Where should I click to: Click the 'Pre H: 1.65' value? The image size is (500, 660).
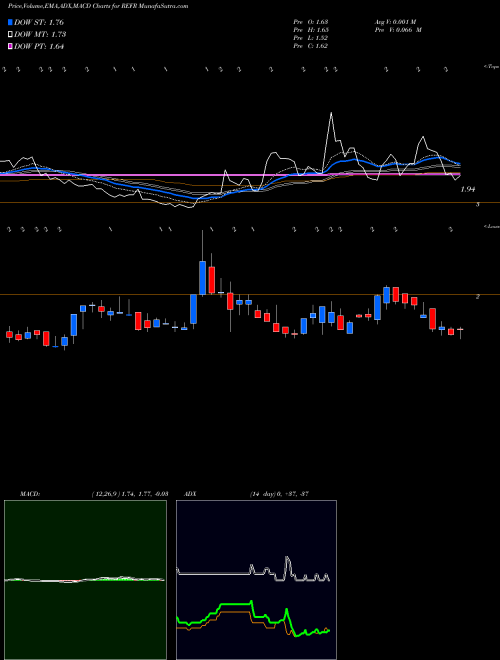(311, 30)
